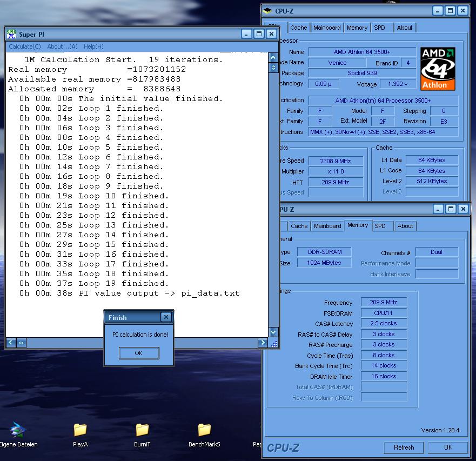Open About tab in lower CPU-Z window
The width and height of the screenshot is (476, 461).
pos(405,226)
